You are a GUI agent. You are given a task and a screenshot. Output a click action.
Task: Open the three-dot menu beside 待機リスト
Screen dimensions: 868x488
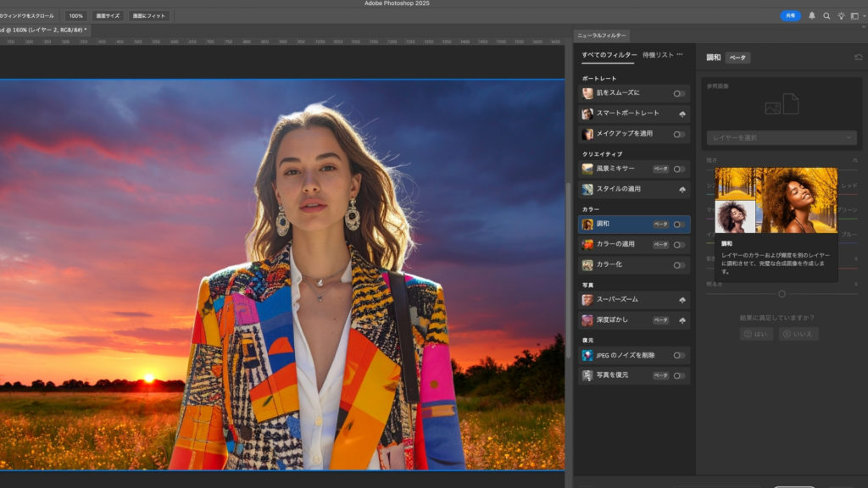point(680,54)
